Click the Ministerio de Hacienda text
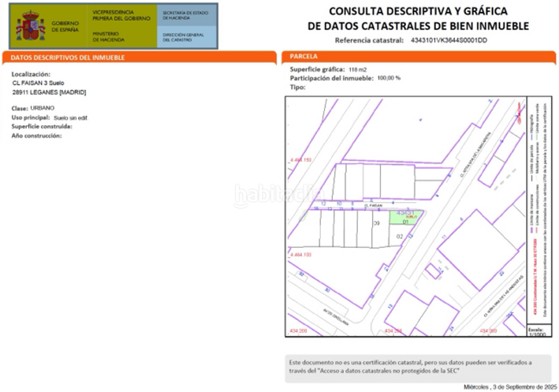559x392 pixels. click(x=108, y=36)
